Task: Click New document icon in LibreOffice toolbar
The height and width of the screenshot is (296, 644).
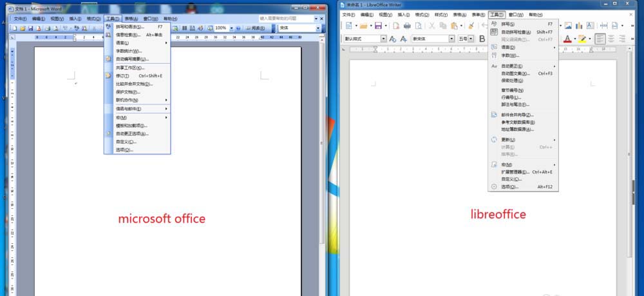Action: click(x=348, y=26)
